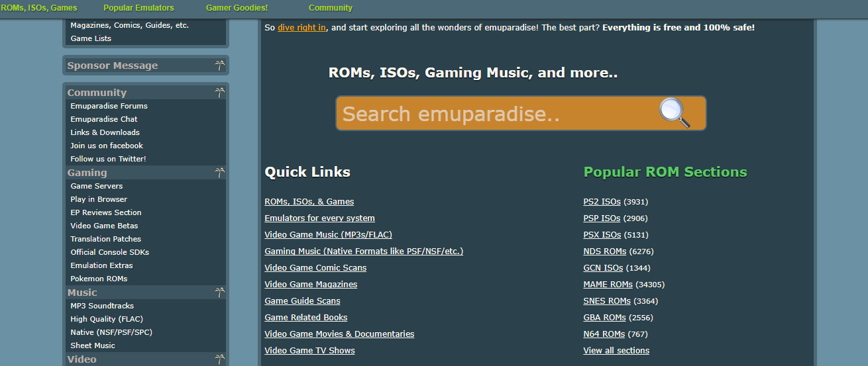Open Emulation Extras
868x366 pixels.
[101, 265]
